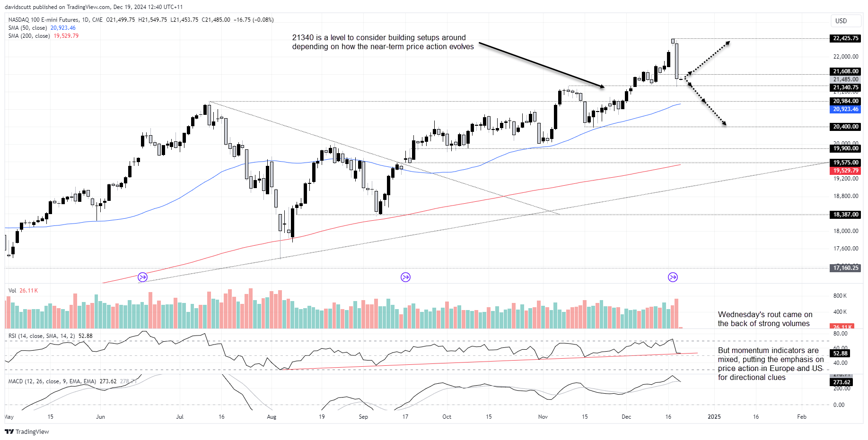This screenshot has height=440, width=868.
Task: Click the Dec label on the time axis
Action: 626,417
